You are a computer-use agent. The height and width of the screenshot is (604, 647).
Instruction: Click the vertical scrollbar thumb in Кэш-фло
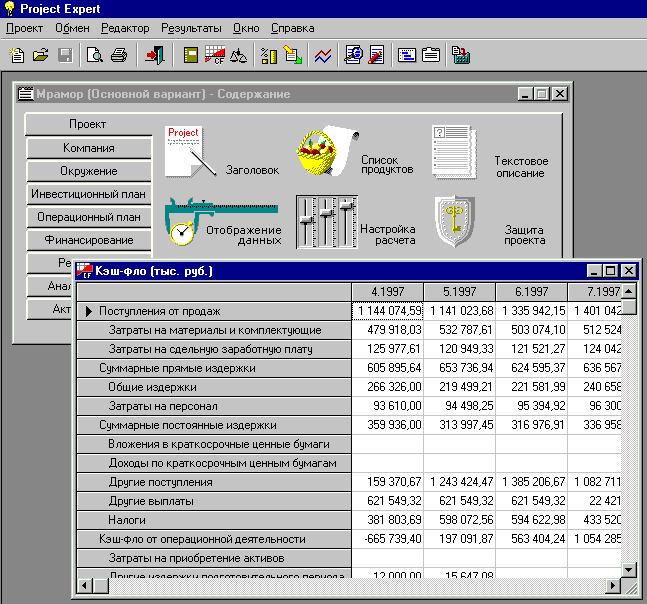[x=628, y=307]
